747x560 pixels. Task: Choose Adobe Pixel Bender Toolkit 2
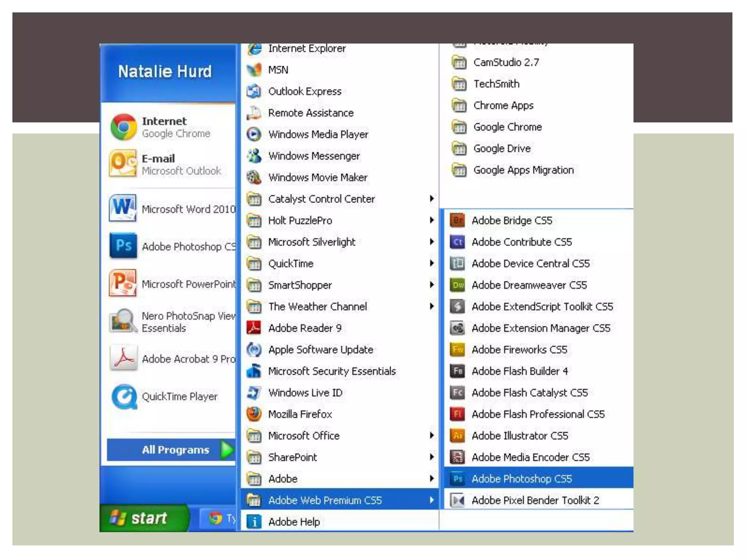(x=535, y=500)
